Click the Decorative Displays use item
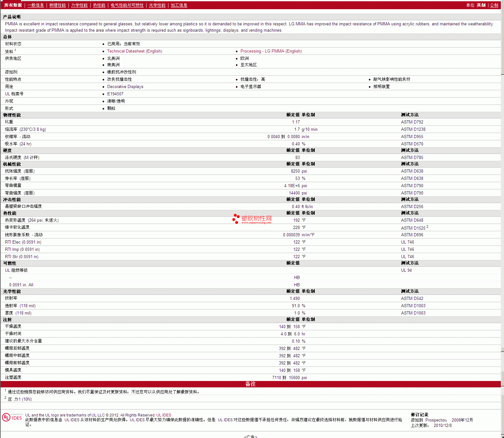Viewport: 504px width, 438px height. pos(125,87)
